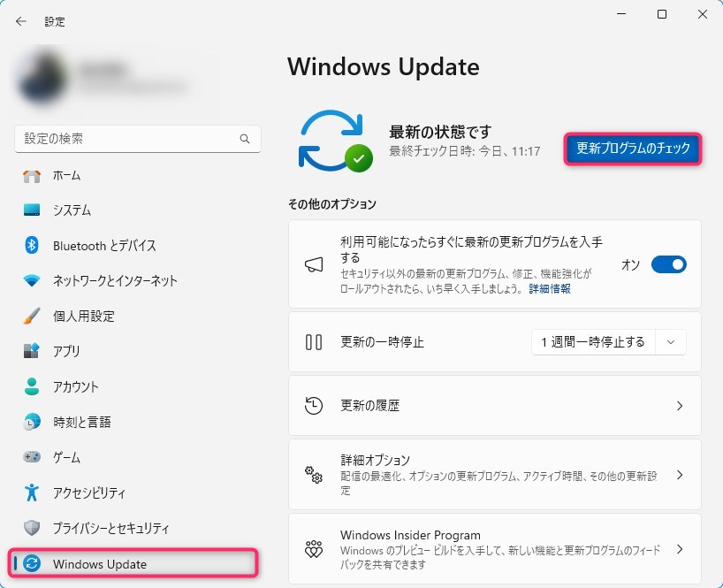Select システム in the sidebar
The width and height of the screenshot is (723, 588).
72,210
